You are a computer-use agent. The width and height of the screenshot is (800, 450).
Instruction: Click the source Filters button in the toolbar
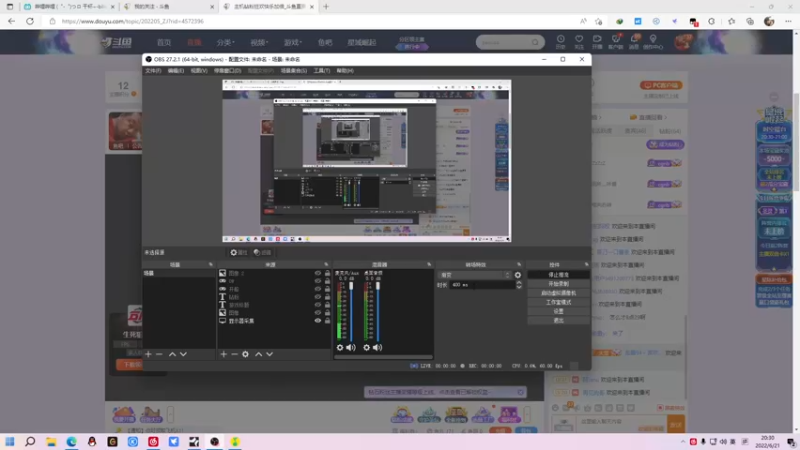pos(262,253)
